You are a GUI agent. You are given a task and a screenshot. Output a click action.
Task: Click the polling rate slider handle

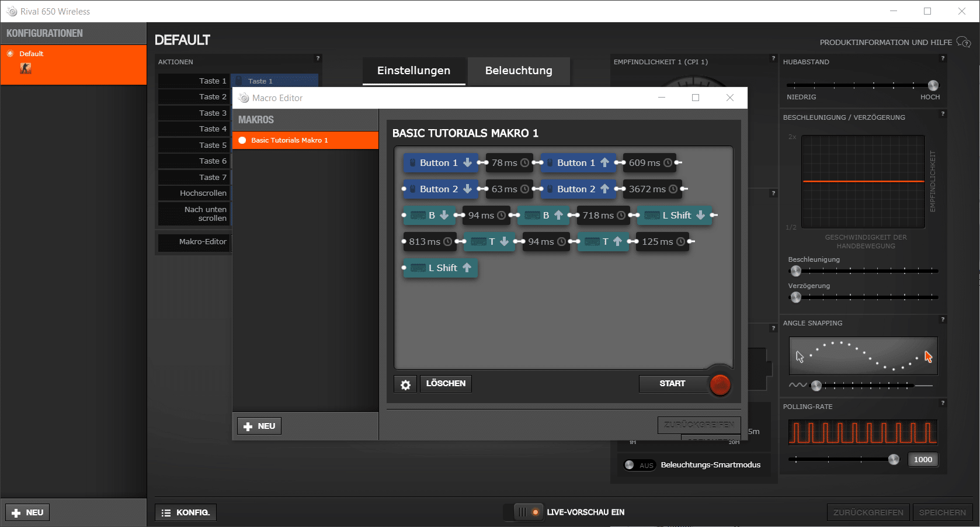point(894,459)
